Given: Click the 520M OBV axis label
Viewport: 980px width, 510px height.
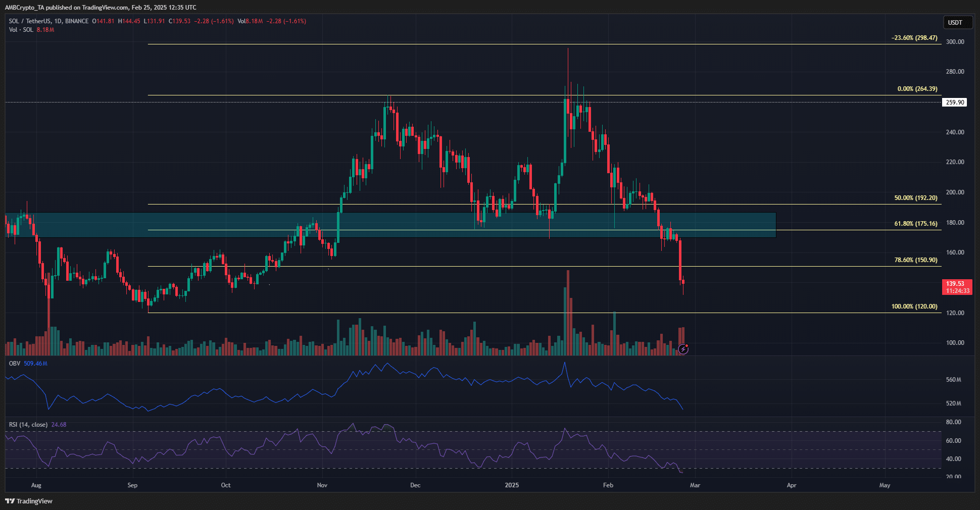Looking at the screenshot, I should (x=953, y=403).
